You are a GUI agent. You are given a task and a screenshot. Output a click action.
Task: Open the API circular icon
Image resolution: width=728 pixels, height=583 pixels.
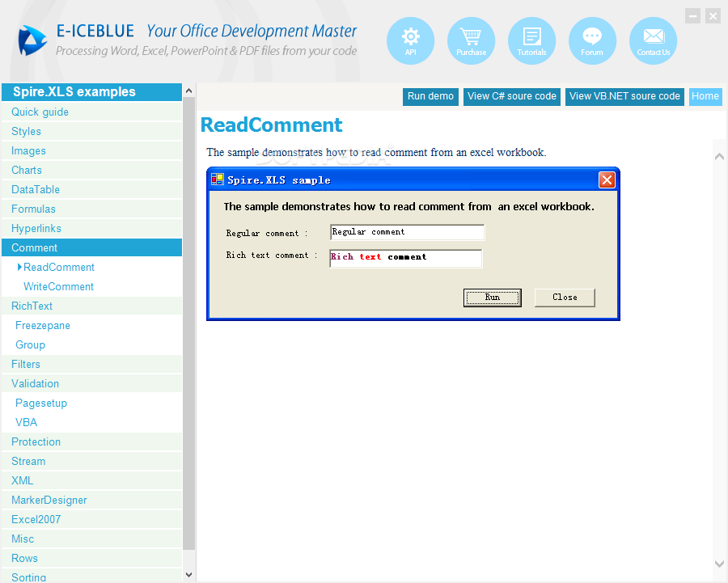pyautogui.click(x=410, y=41)
